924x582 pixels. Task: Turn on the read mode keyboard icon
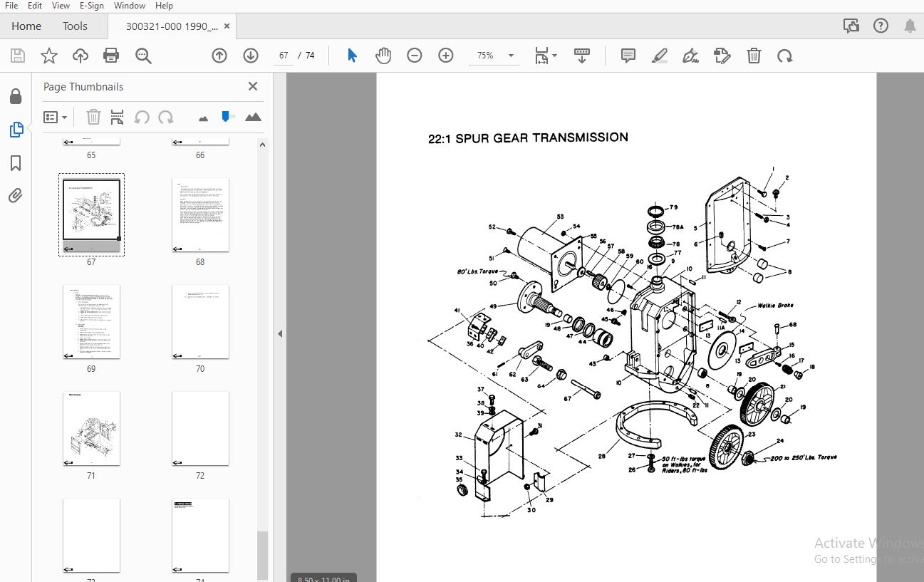click(x=582, y=56)
